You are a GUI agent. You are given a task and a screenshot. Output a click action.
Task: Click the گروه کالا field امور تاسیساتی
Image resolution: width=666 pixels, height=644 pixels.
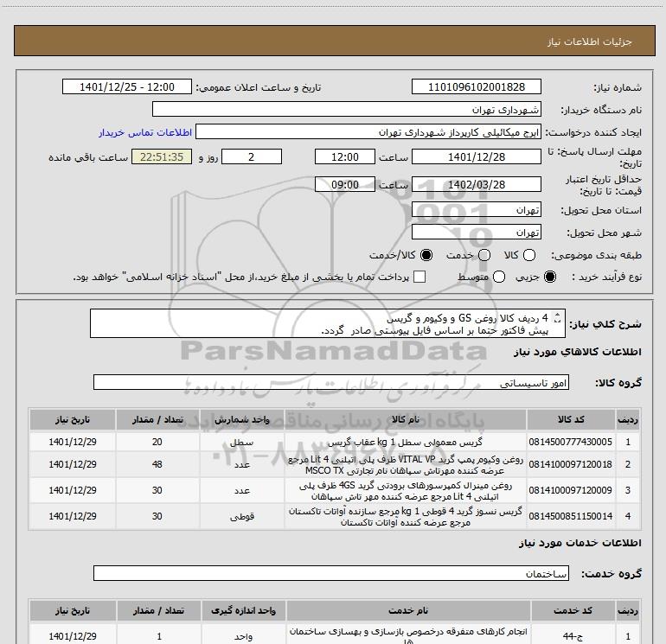(331, 382)
